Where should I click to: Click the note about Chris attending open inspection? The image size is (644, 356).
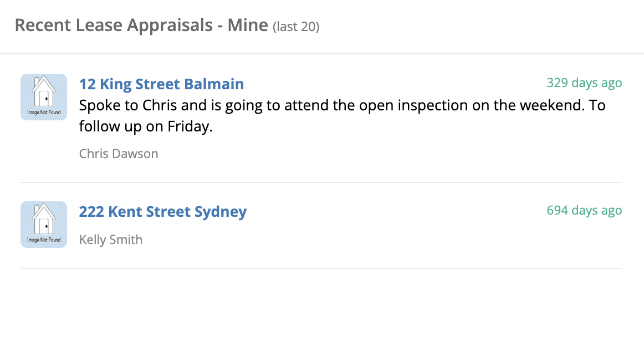(x=342, y=115)
